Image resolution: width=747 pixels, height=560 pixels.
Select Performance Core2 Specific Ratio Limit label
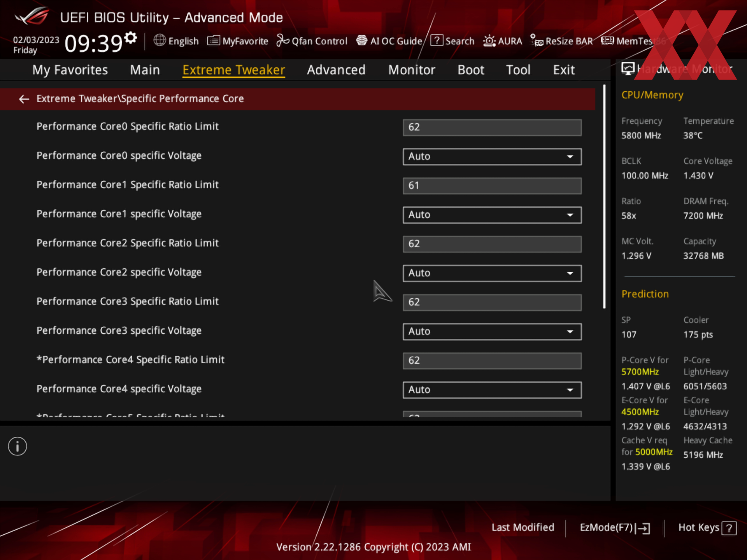click(128, 243)
